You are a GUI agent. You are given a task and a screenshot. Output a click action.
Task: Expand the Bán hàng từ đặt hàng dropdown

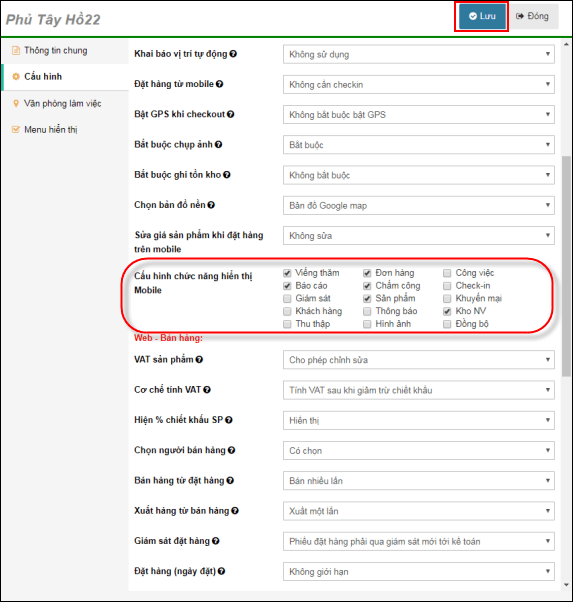(x=419, y=481)
